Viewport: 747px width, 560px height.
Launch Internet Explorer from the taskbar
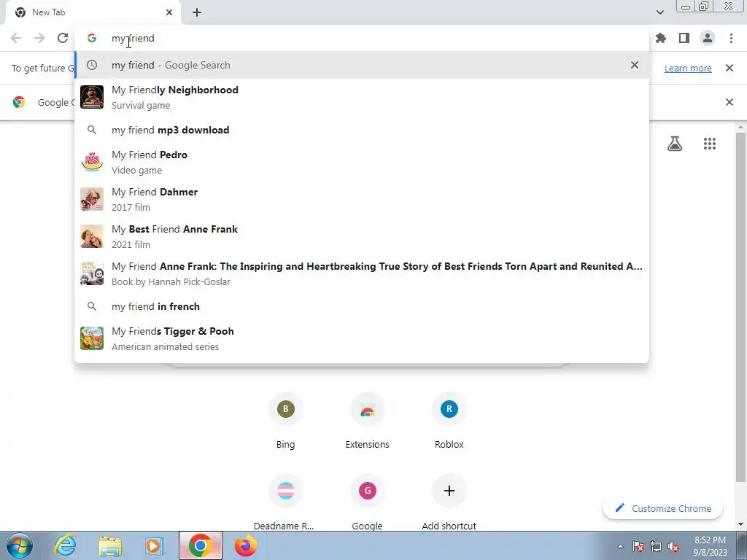pos(65,545)
